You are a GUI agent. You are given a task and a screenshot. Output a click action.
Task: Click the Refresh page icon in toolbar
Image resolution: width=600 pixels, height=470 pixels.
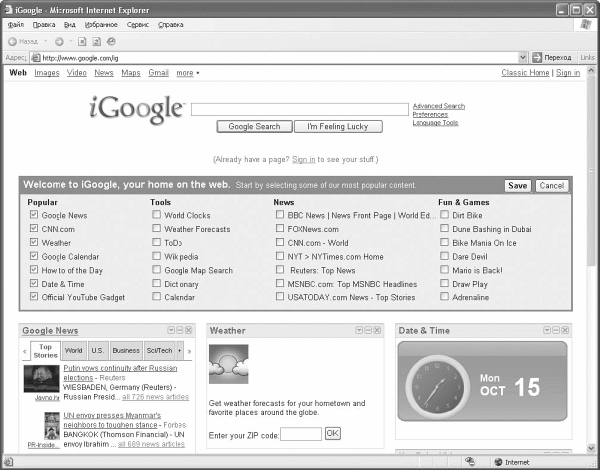(x=97, y=42)
